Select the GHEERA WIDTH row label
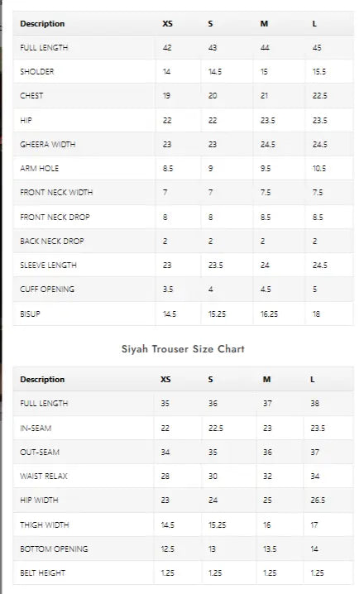 tap(48, 144)
